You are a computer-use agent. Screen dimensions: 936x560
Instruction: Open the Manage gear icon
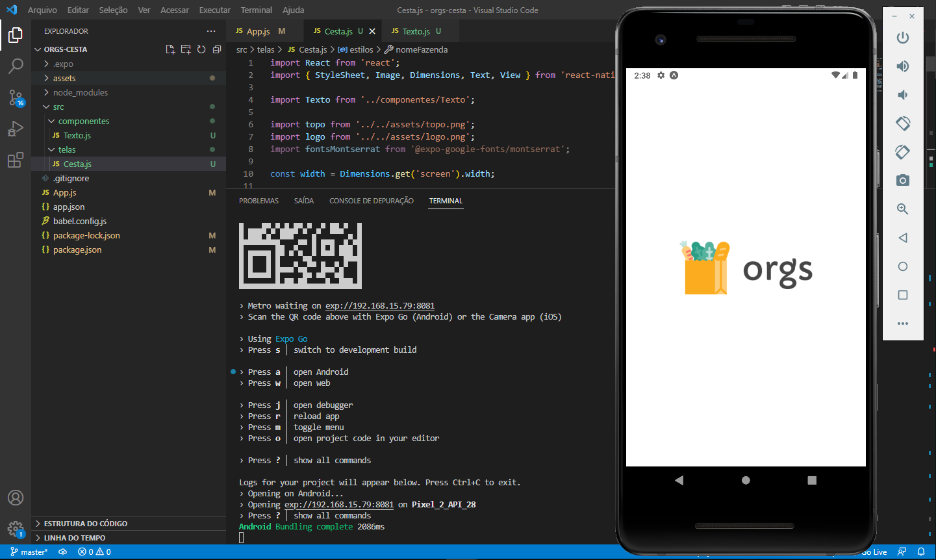16,529
